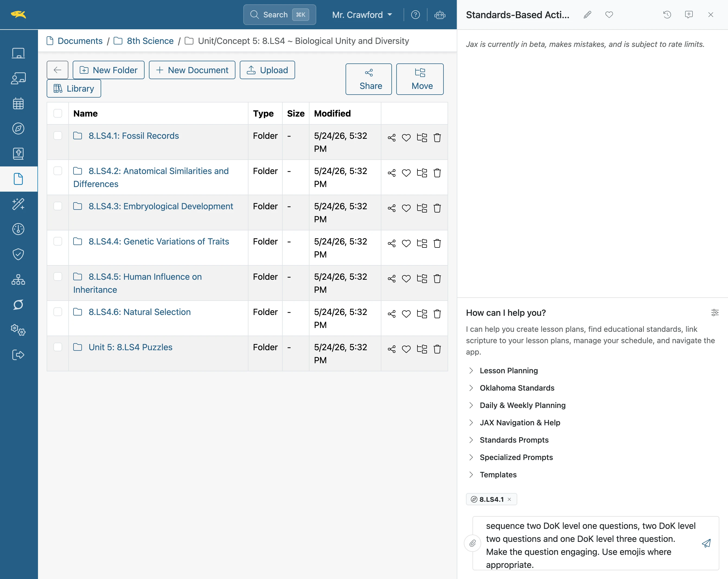The image size is (728, 579).
Task: Remove the 8.LS4.1 standard tag
Action: coord(509,499)
